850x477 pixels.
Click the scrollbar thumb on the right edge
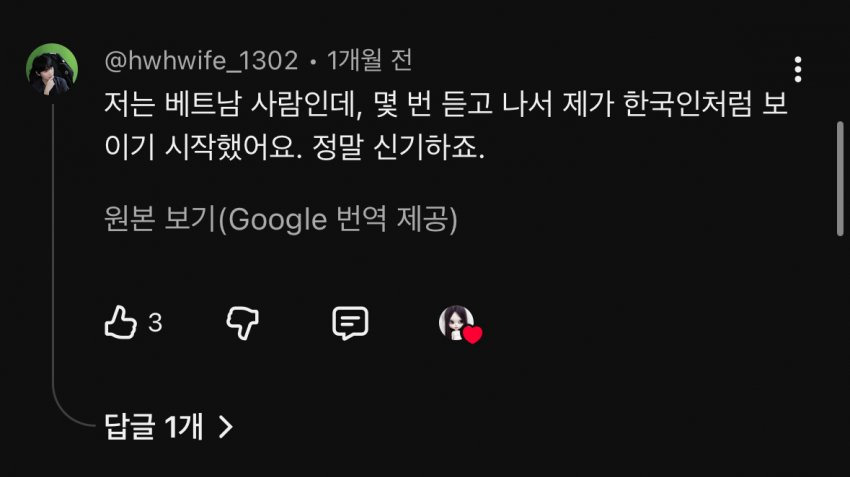tap(840, 179)
